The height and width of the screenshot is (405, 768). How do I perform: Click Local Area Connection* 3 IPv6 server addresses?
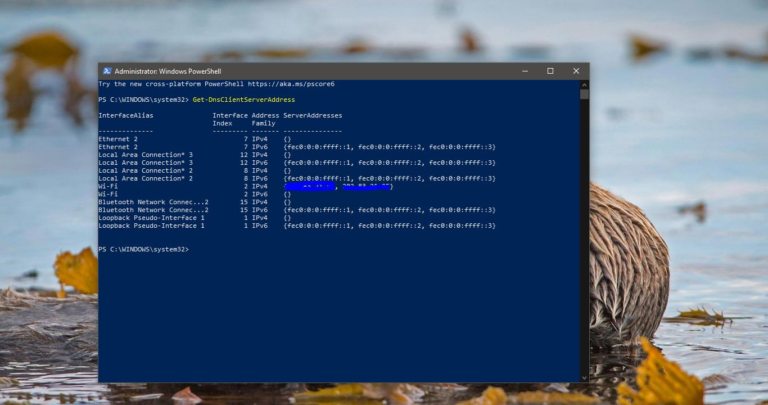pyautogui.click(x=389, y=163)
